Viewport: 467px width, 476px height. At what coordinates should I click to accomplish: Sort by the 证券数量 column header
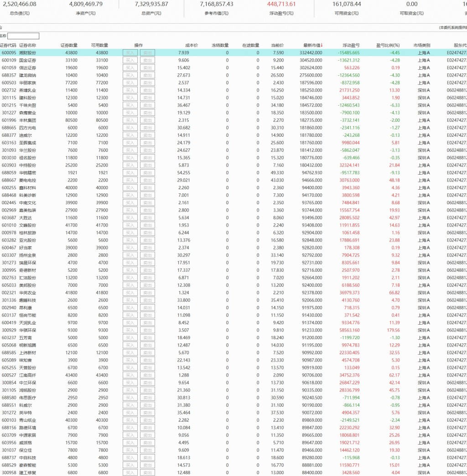click(x=69, y=45)
